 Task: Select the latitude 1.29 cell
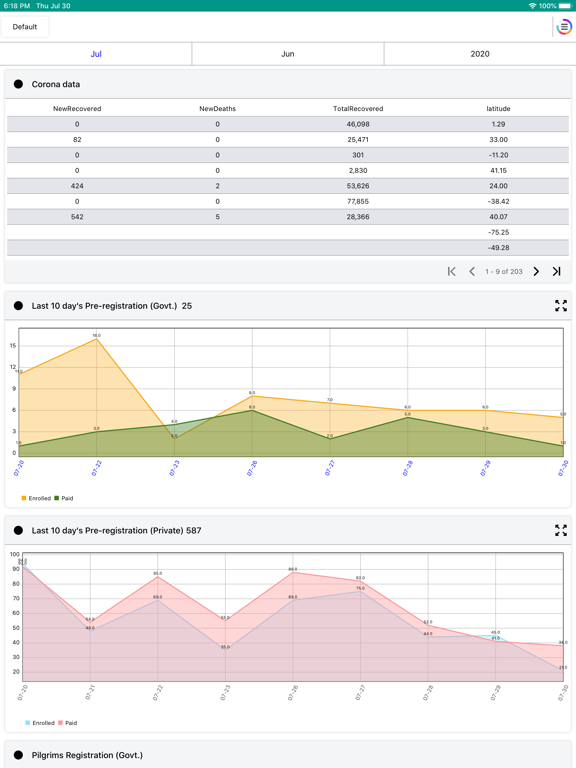(x=498, y=124)
